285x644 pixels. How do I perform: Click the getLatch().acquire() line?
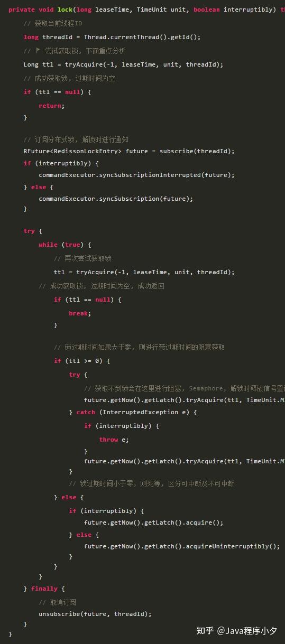pos(153,522)
